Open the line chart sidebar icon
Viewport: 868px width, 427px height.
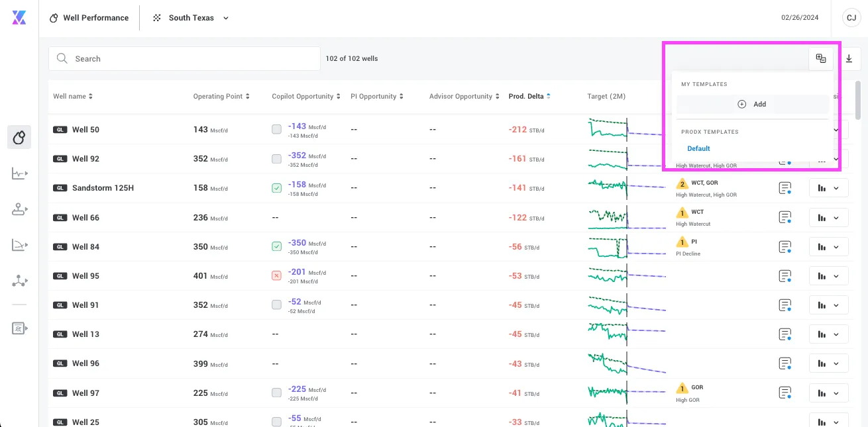[19, 173]
